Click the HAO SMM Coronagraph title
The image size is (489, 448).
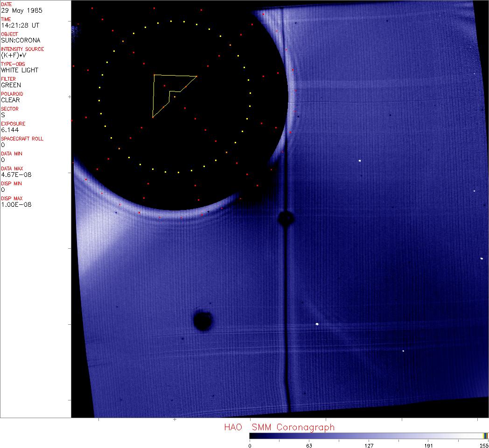click(x=279, y=427)
